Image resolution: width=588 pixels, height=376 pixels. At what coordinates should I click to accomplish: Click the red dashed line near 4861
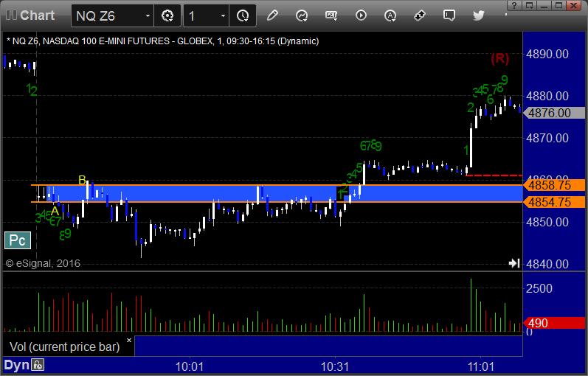click(x=494, y=175)
